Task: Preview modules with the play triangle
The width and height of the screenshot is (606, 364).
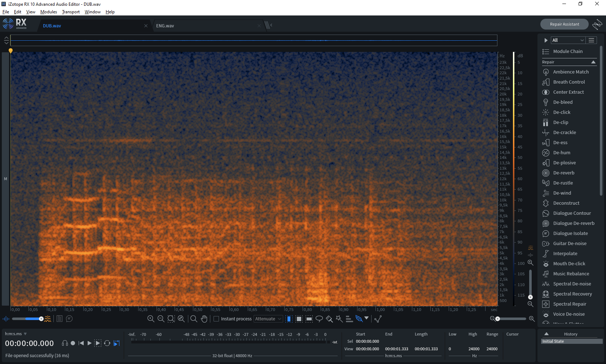Action: [x=546, y=40]
